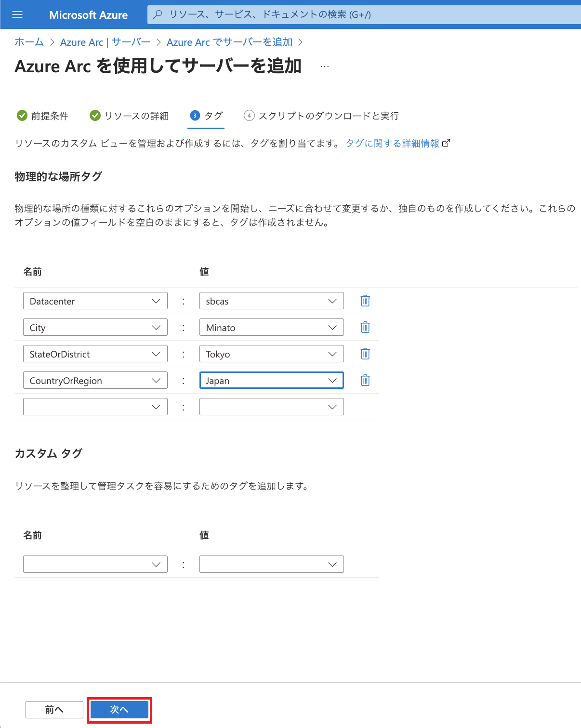Go to スクリプトのダウンロードと実行 step tab
581x728 pixels.
click(322, 116)
